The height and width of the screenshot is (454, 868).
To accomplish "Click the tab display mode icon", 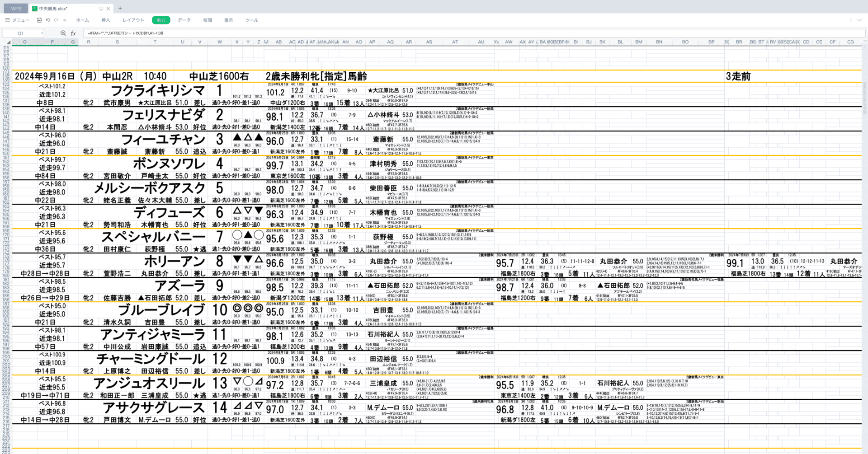I will point(101,9).
